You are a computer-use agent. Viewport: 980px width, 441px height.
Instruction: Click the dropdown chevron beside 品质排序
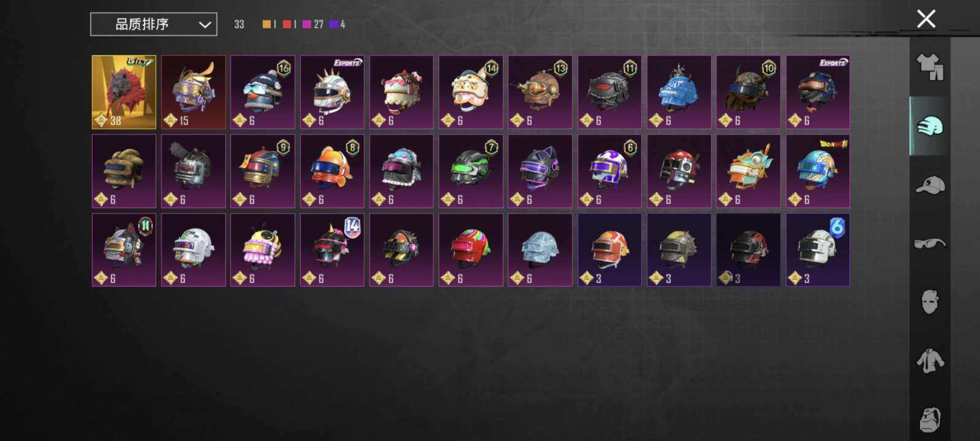click(x=205, y=25)
